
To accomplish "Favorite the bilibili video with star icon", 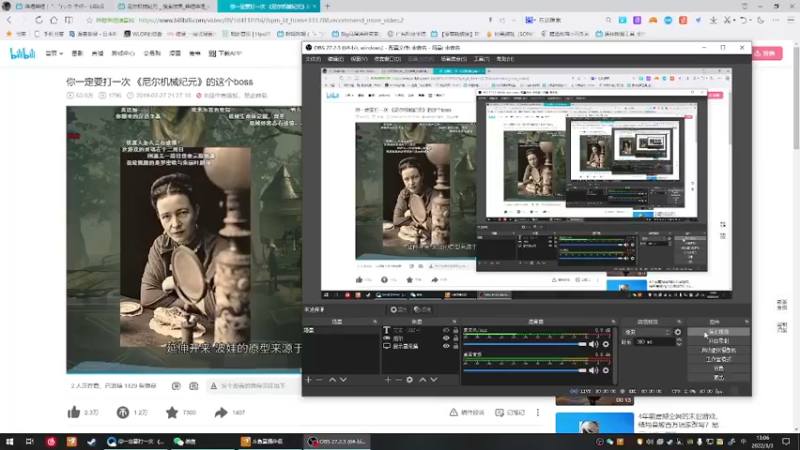I will pyautogui.click(x=172, y=412).
